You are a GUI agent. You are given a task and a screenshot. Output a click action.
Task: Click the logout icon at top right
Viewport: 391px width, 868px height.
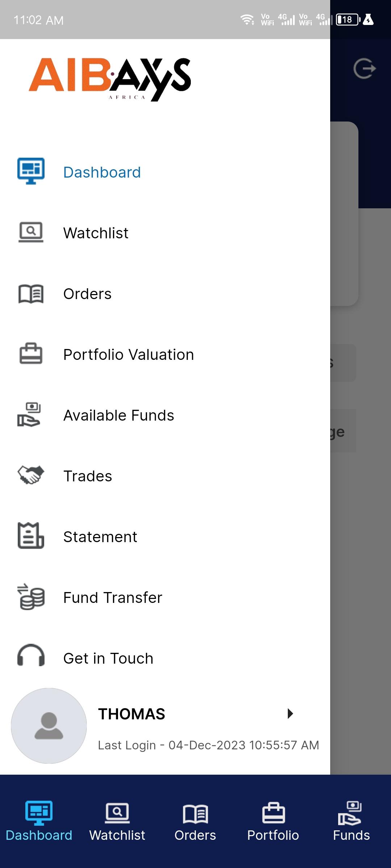(x=365, y=69)
